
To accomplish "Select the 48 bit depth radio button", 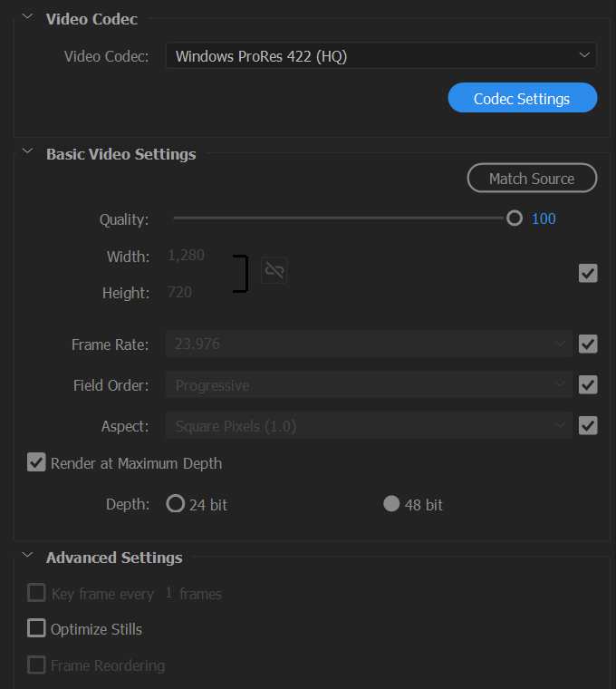I will click(391, 503).
